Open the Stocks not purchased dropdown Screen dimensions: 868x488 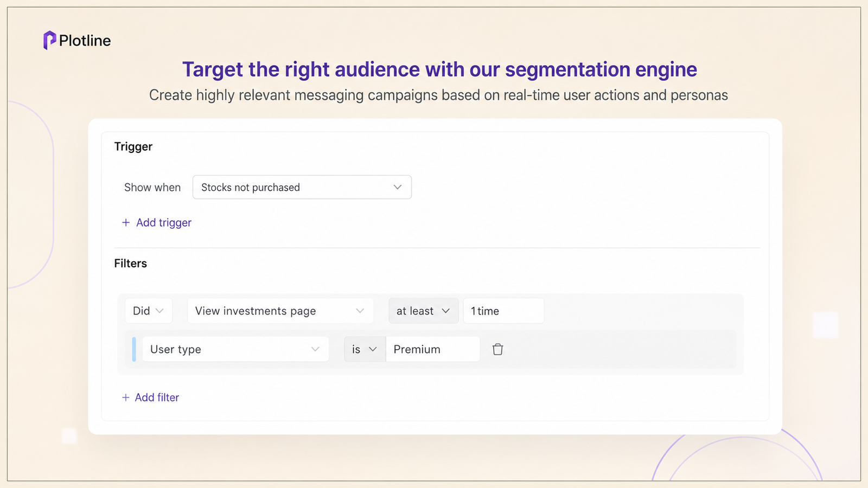pyautogui.click(x=302, y=187)
